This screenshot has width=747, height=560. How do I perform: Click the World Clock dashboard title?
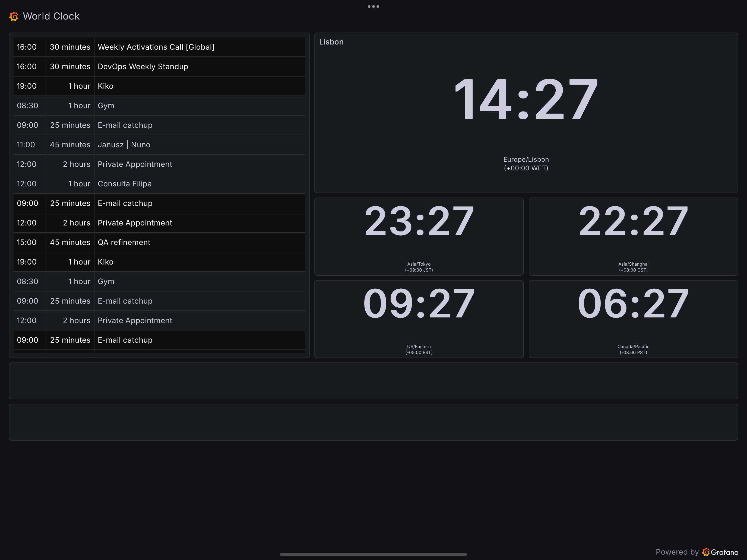tap(51, 16)
